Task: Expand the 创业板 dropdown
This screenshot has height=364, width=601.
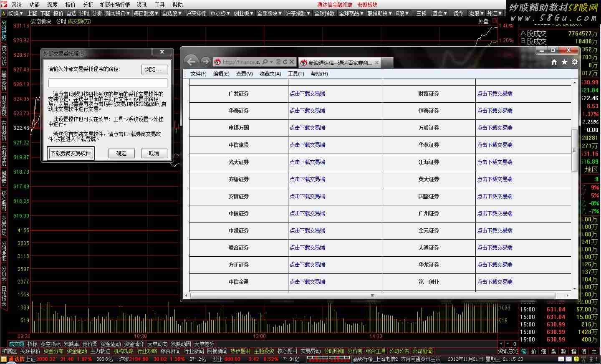Action: pos(244,13)
